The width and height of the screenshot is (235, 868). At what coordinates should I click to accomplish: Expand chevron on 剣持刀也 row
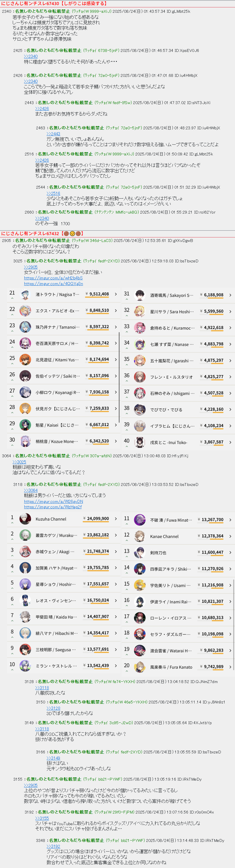click(230, 553)
